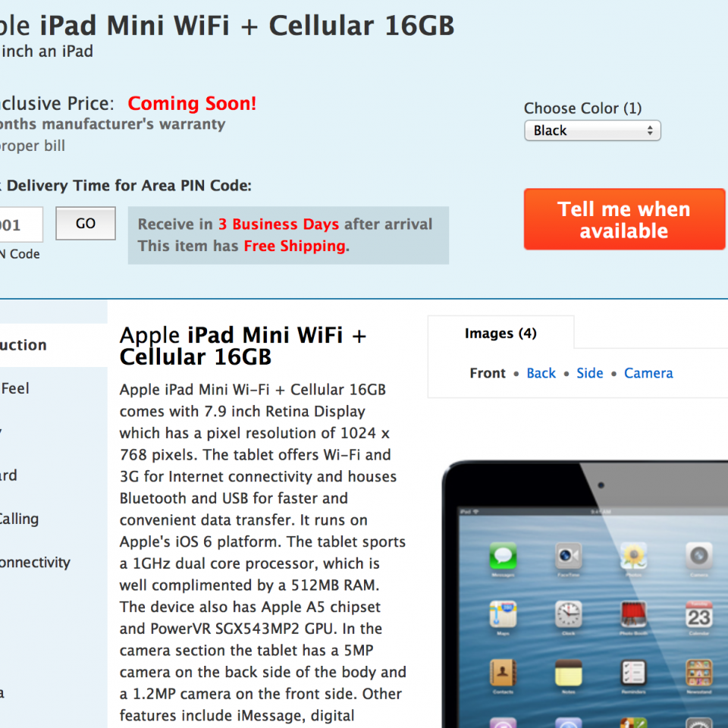728x728 pixels.
Task: View the Back image link
Action: [x=541, y=373]
